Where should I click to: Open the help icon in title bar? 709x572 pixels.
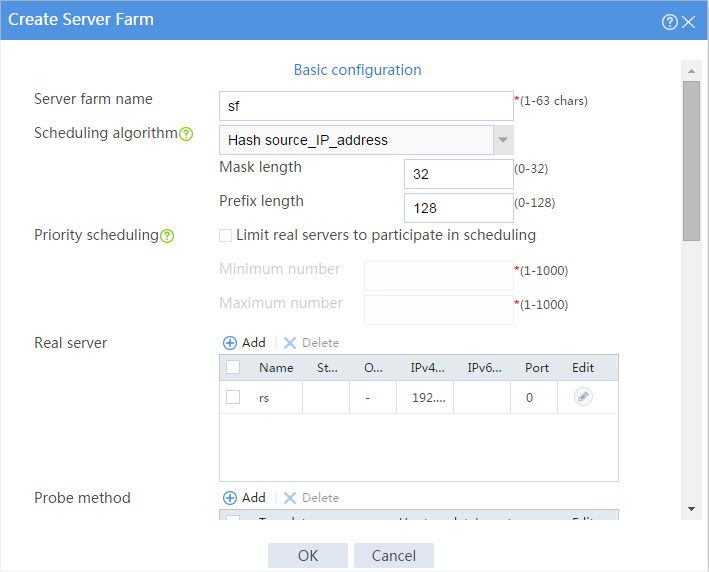(670, 22)
